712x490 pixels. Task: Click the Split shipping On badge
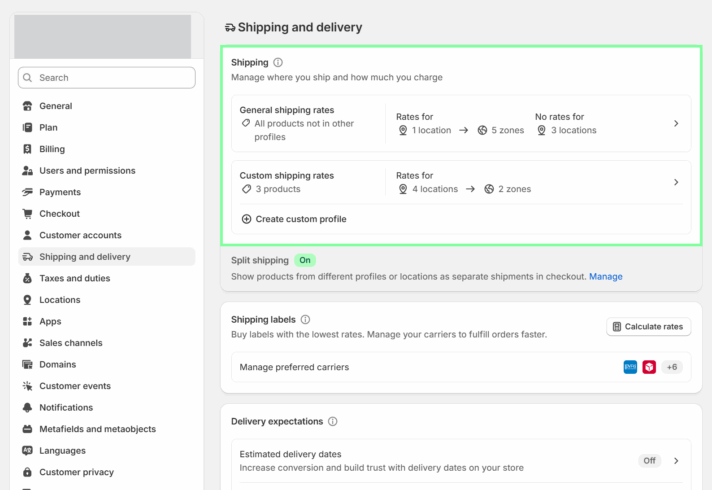coord(305,260)
